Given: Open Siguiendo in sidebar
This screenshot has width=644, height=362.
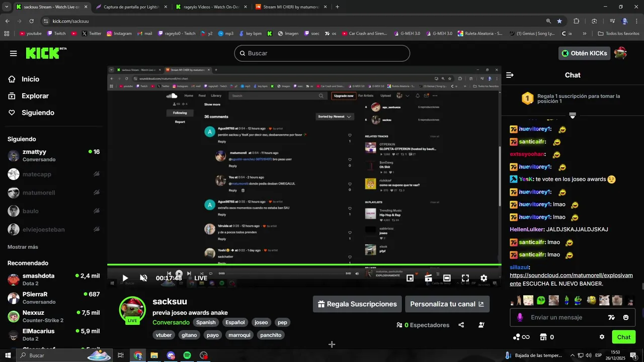Looking at the screenshot, I should (38, 113).
